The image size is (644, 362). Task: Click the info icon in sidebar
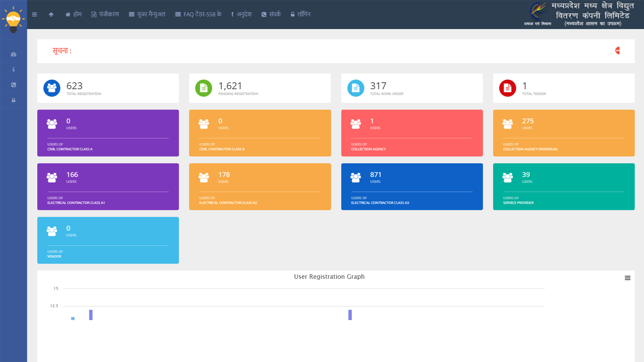[x=13, y=69]
